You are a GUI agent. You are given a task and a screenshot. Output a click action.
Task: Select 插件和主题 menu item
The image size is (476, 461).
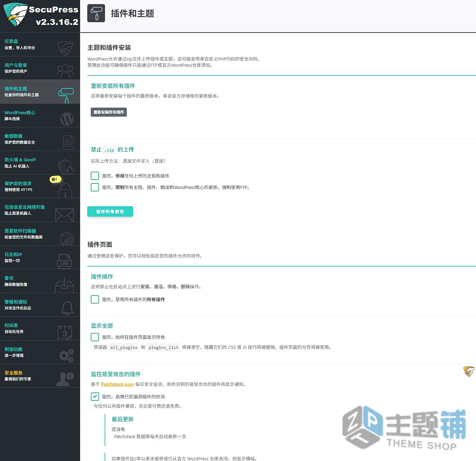click(x=40, y=92)
